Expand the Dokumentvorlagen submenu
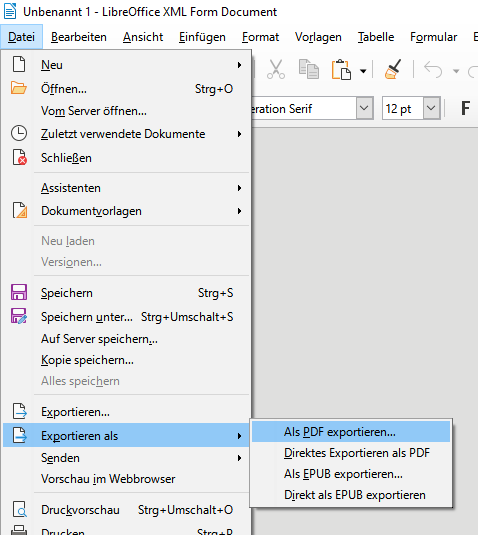Image resolution: width=478 pixels, height=535 pixels. [126, 211]
